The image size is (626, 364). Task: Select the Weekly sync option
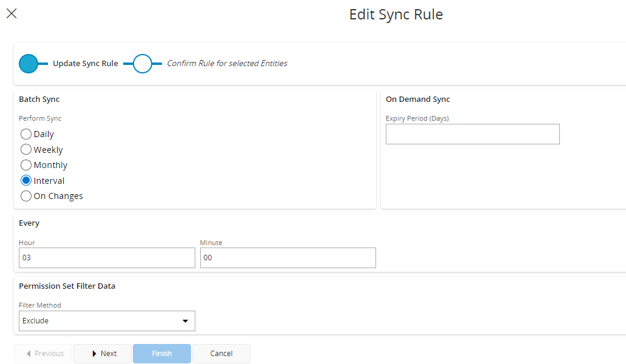pyautogui.click(x=26, y=150)
